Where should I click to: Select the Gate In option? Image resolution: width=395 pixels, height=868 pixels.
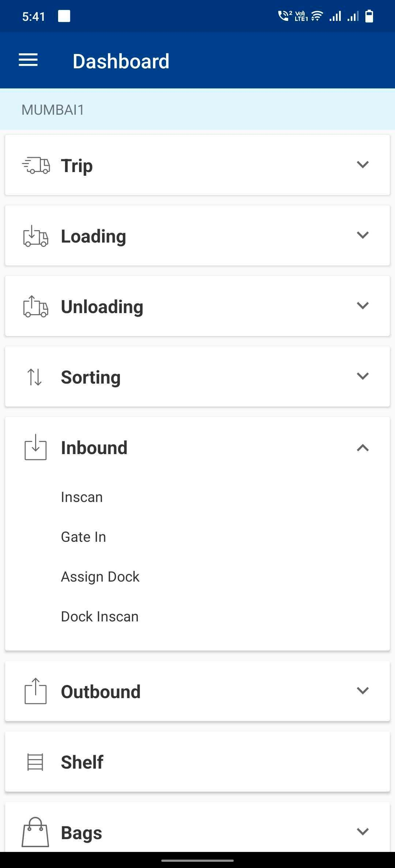(x=83, y=537)
